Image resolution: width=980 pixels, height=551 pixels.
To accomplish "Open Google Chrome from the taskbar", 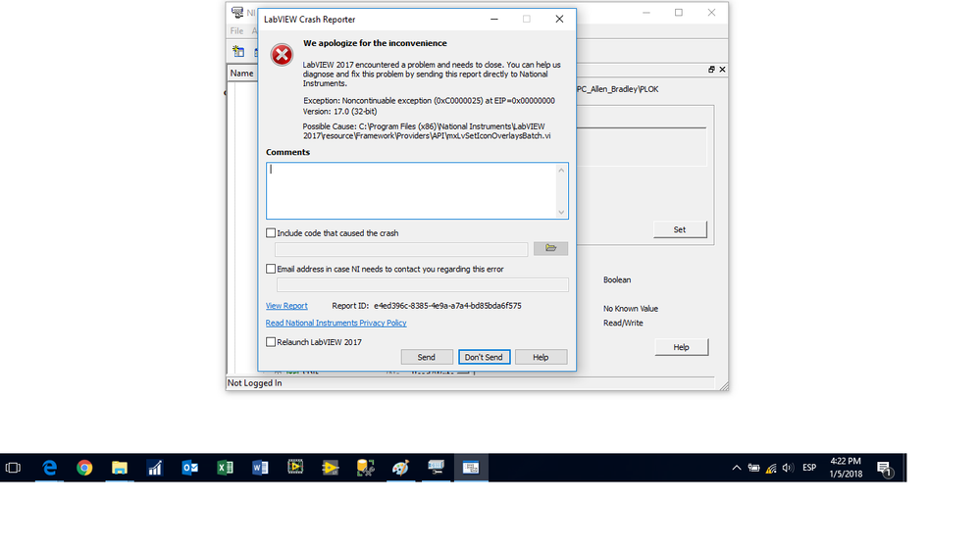I will [x=84, y=468].
